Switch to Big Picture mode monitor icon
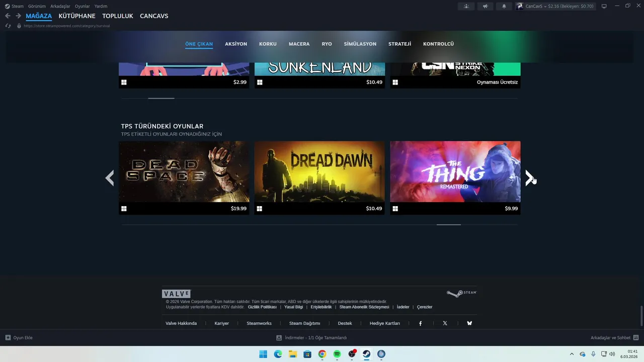644x362 pixels. click(x=604, y=6)
